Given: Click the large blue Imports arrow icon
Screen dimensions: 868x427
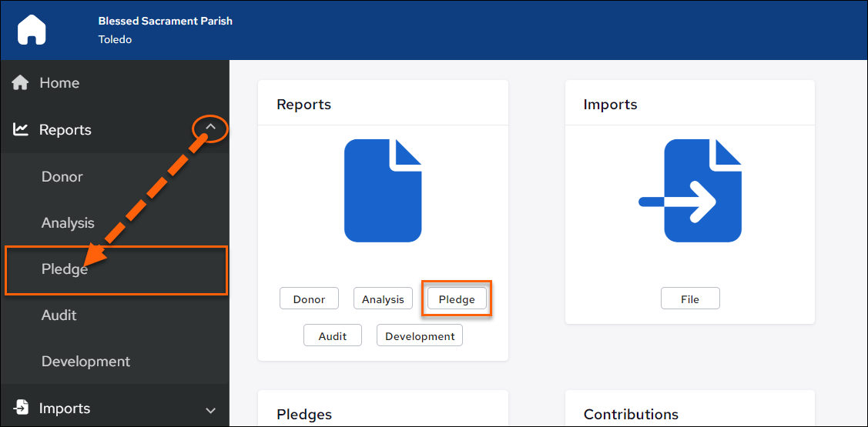Looking at the screenshot, I should pyautogui.click(x=690, y=191).
